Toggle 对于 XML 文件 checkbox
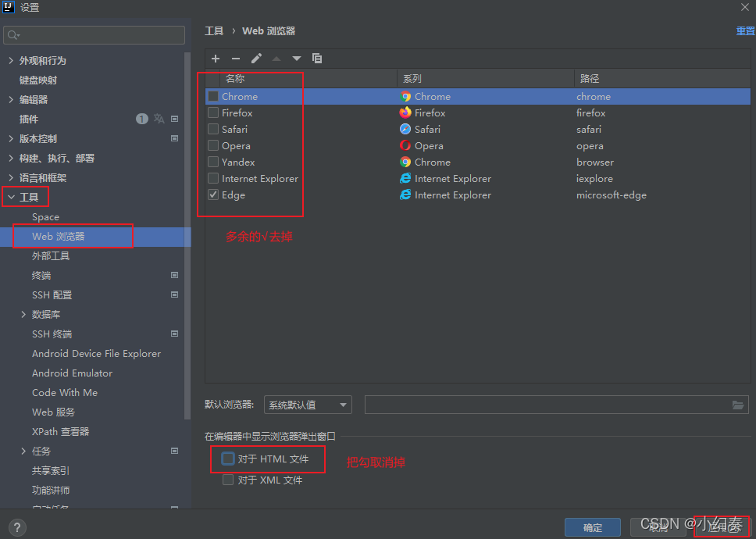This screenshot has height=539, width=756. [228, 480]
